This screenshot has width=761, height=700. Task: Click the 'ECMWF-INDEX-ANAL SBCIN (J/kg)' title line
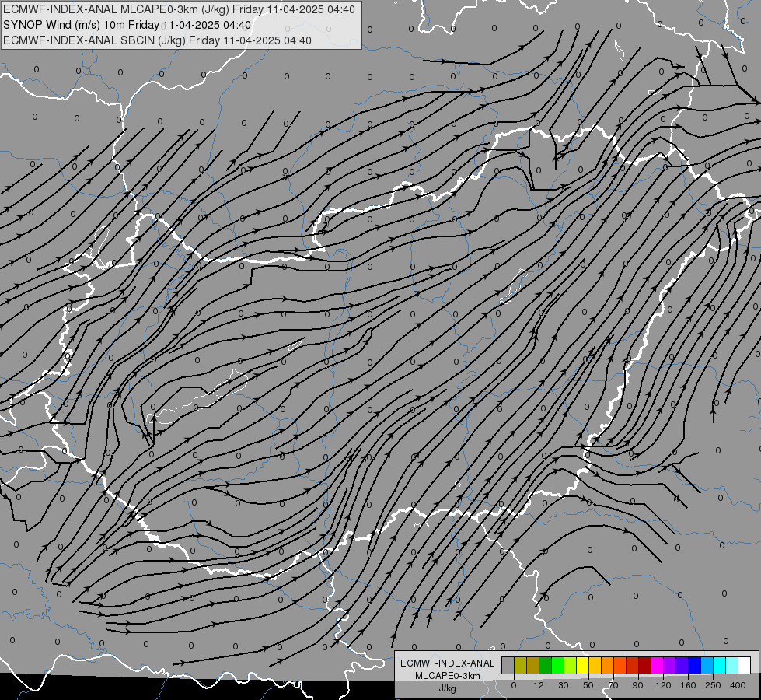(x=157, y=40)
